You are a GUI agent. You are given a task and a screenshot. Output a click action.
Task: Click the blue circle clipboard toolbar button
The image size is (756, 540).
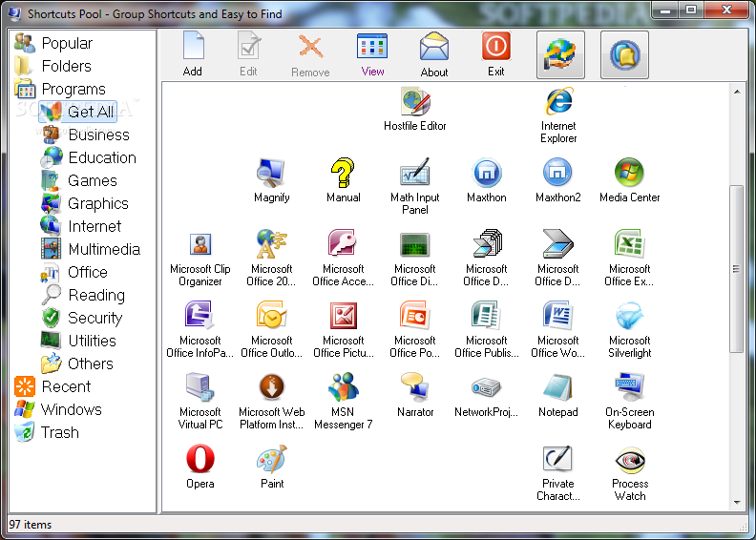coord(624,54)
